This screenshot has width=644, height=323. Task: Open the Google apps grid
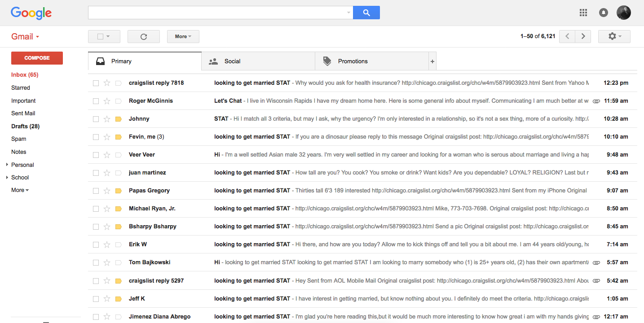[583, 13]
